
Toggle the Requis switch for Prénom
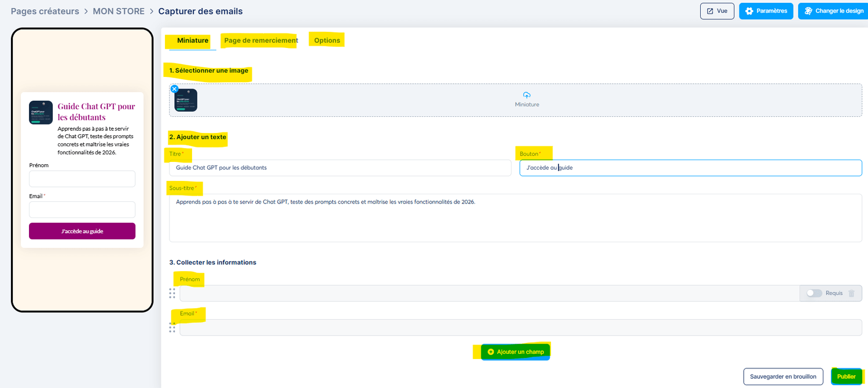tap(814, 293)
